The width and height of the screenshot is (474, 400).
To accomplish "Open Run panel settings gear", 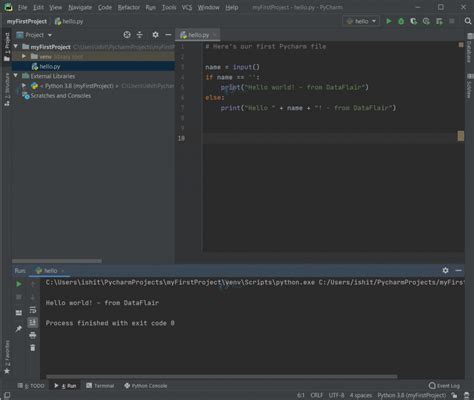I will [x=445, y=270].
